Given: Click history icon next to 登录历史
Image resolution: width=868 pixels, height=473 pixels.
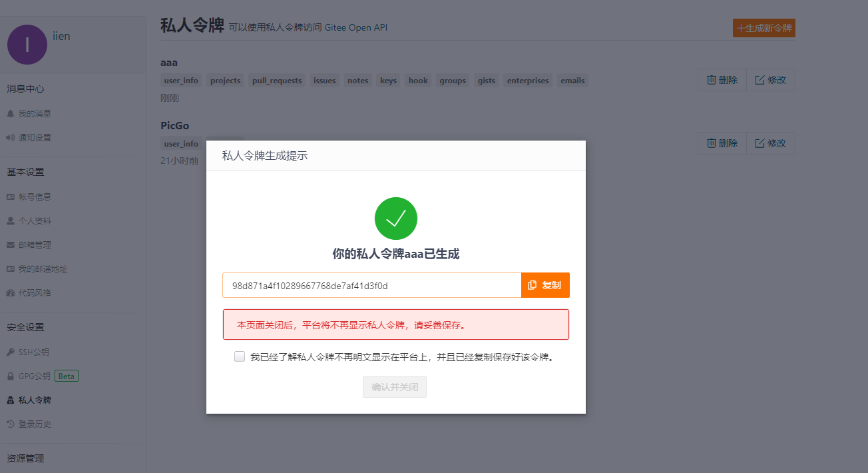Looking at the screenshot, I should [x=10, y=424].
